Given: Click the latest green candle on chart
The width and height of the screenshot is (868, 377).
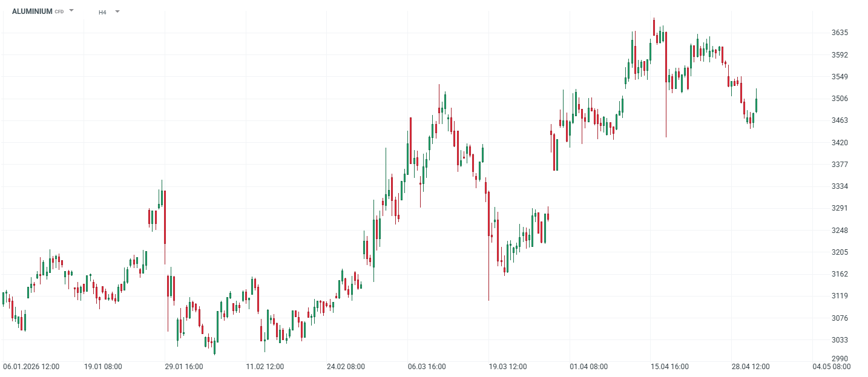Looking at the screenshot, I should click(x=756, y=105).
